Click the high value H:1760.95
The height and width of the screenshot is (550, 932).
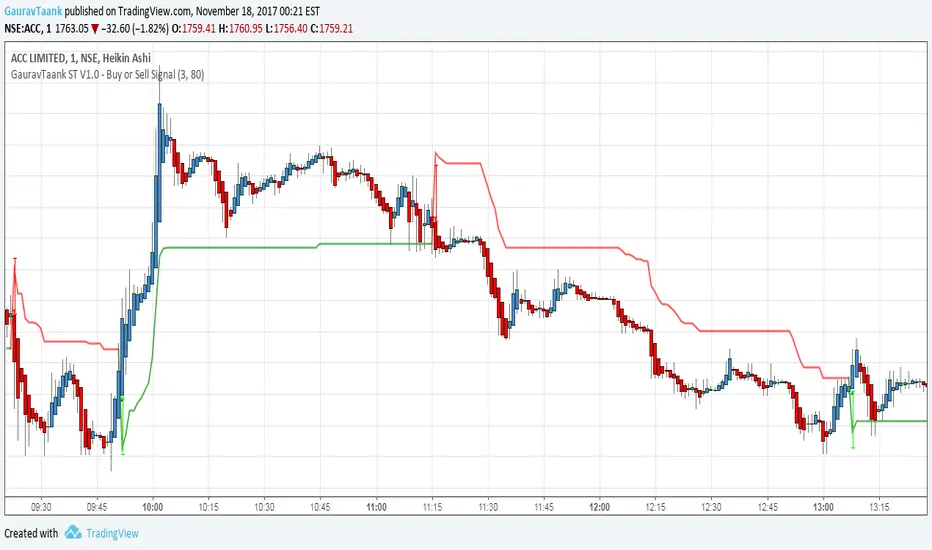coord(241,29)
